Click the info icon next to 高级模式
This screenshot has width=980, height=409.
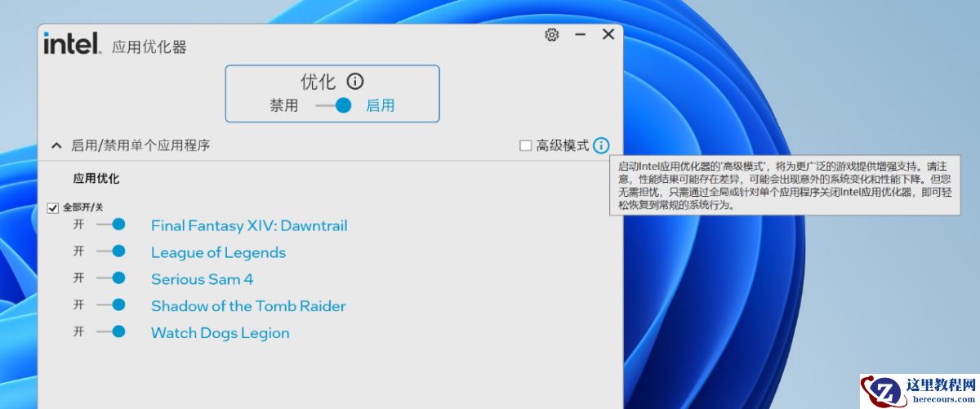point(601,145)
